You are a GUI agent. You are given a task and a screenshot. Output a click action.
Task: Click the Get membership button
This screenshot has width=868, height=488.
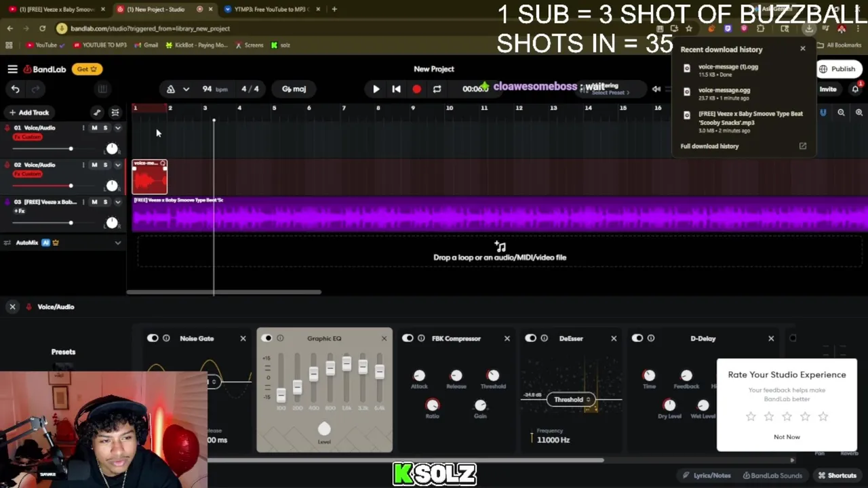pyautogui.click(x=87, y=69)
